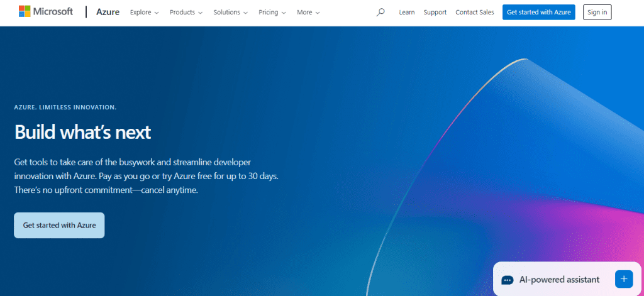This screenshot has height=296, width=644.
Task: Expand the More menu
Action: click(308, 13)
